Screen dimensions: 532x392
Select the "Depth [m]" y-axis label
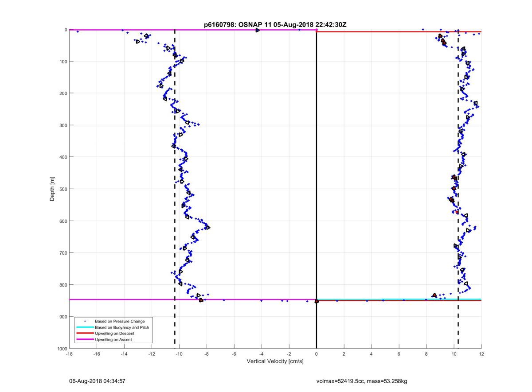pos(52,189)
